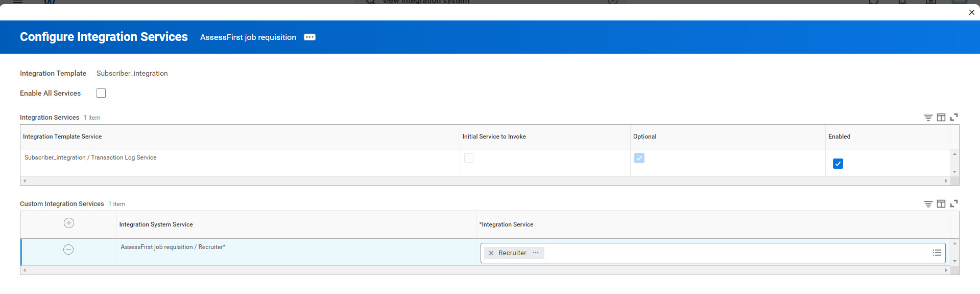Screen dimensions: 980x294
Task: Open column settings for Integration Services table
Action: pos(941,118)
